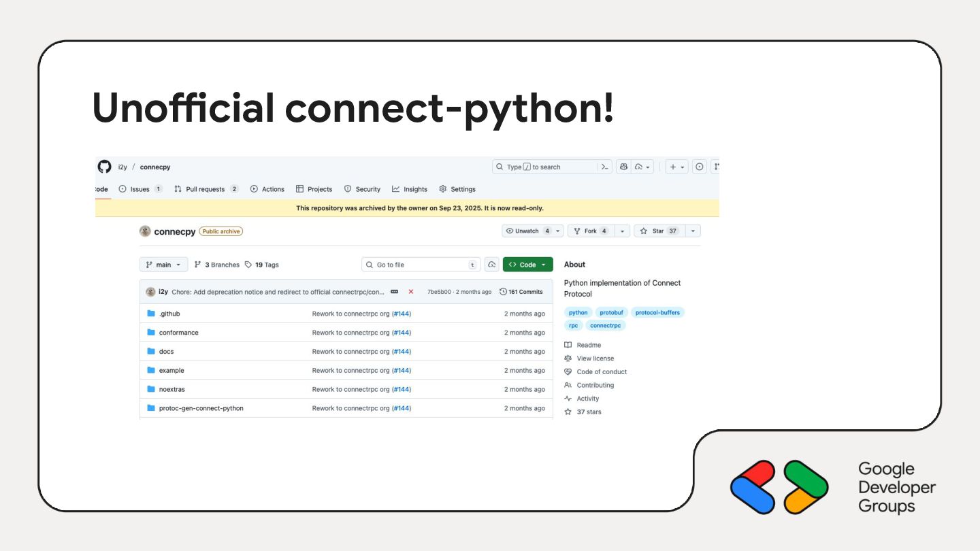The height and width of the screenshot is (551, 980).
Task: Open the example folder icon
Action: point(151,371)
